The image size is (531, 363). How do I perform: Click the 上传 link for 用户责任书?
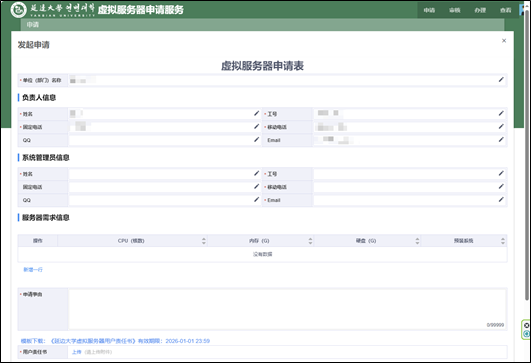click(x=77, y=352)
